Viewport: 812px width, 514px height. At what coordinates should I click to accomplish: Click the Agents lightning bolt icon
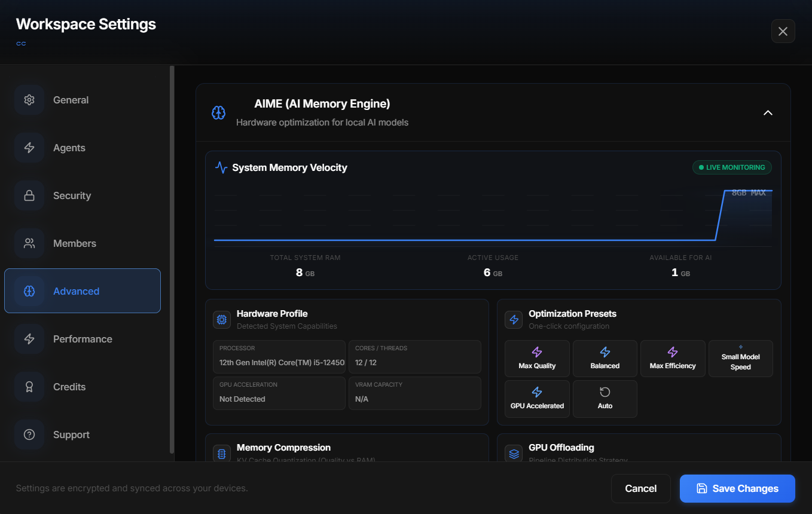click(29, 148)
